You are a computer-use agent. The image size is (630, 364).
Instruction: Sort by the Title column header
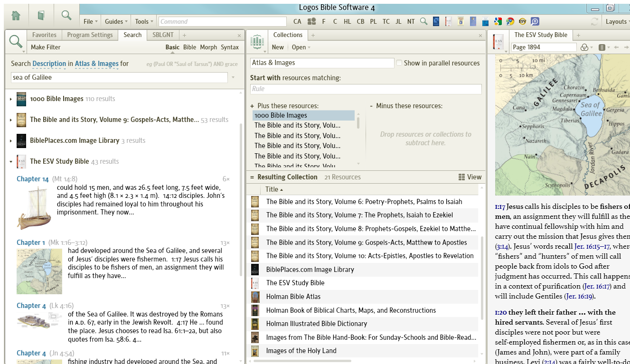(x=274, y=189)
